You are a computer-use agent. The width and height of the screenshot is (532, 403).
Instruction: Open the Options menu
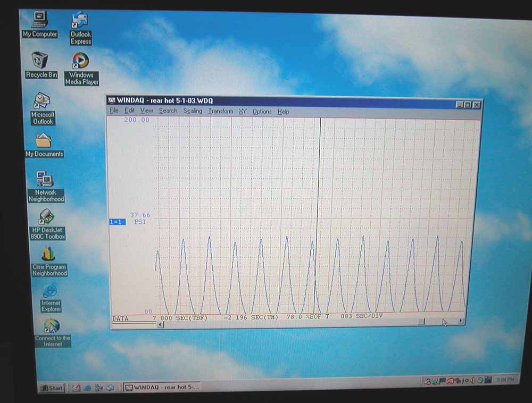pyautogui.click(x=262, y=112)
